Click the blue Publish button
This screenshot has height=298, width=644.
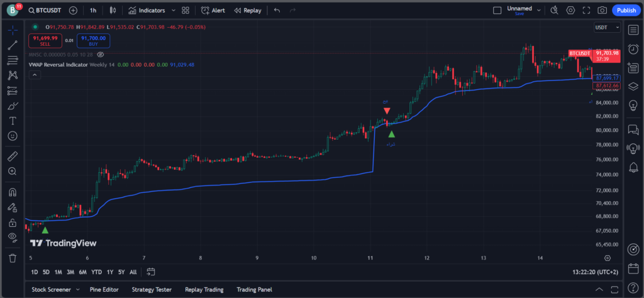coord(626,10)
